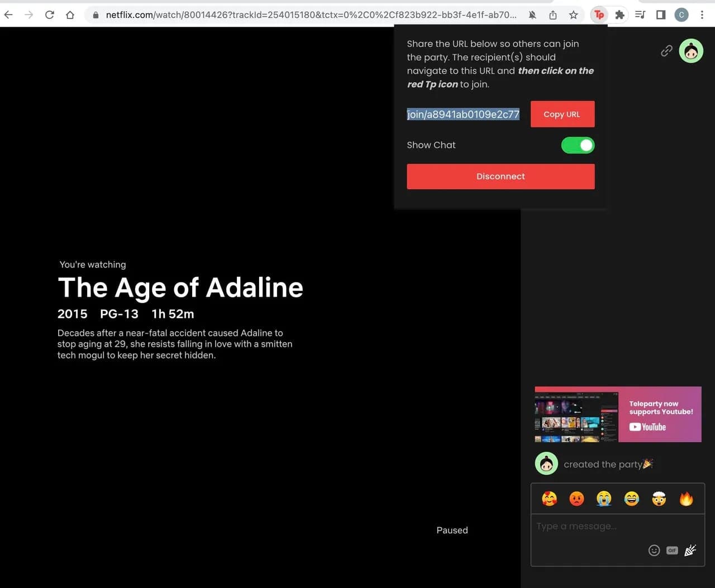Open the Chrome profile avatar C
The image size is (715, 588).
point(681,15)
